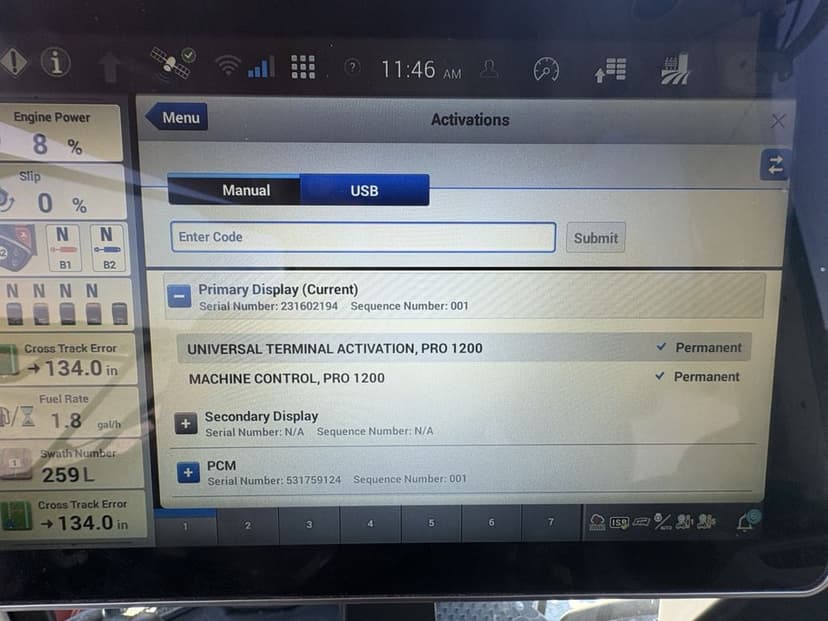Click the ISO bus icon in bottom bar
828x621 pixels.
pos(619,522)
